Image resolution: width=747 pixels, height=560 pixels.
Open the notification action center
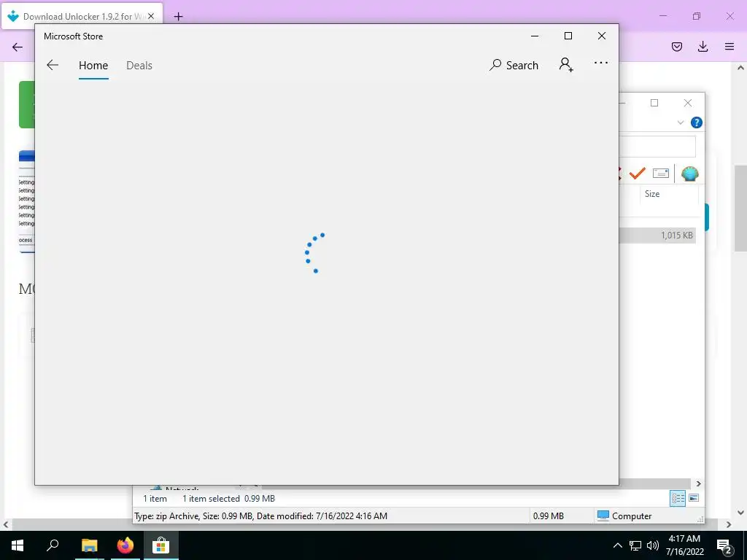724,545
